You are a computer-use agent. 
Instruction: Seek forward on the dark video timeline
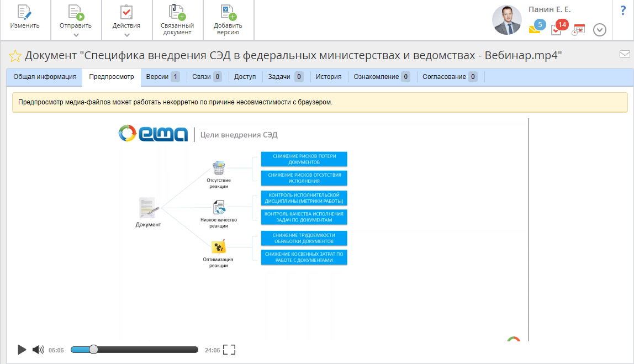coord(148,350)
